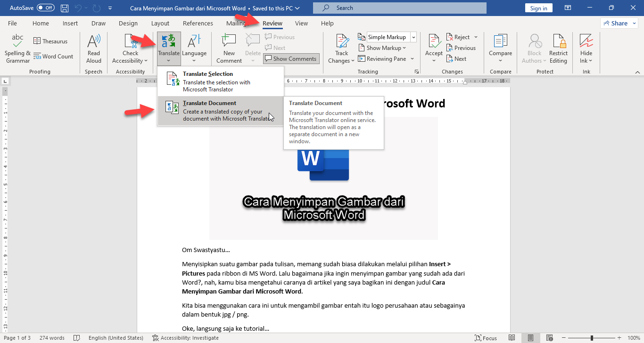Run Spelling & Grammar check
The image size is (644, 343).
pos(17,49)
